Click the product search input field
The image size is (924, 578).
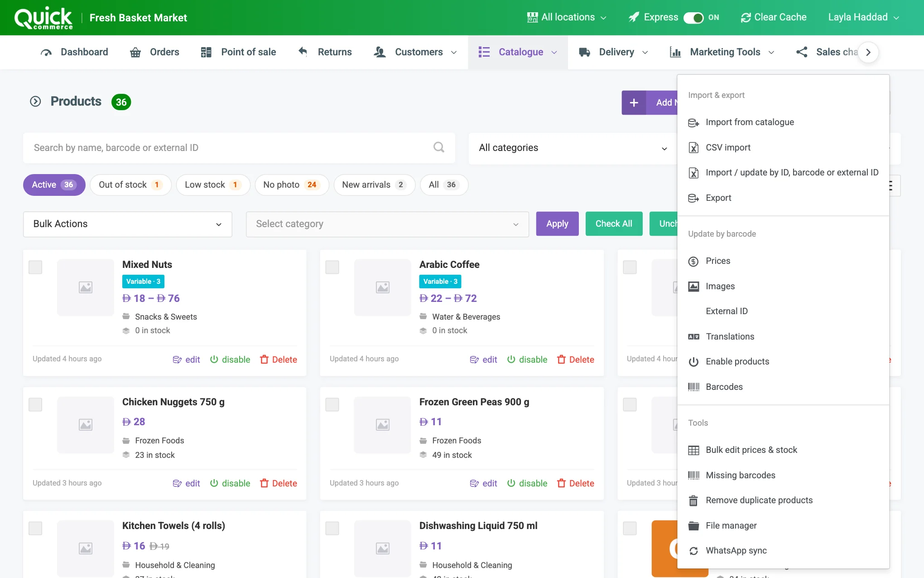pyautogui.click(x=239, y=148)
